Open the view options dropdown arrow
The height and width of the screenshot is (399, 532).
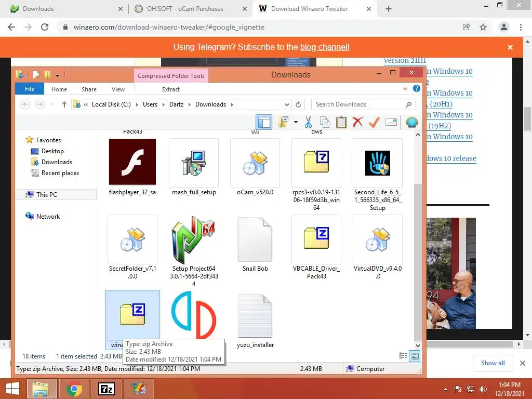(x=296, y=122)
